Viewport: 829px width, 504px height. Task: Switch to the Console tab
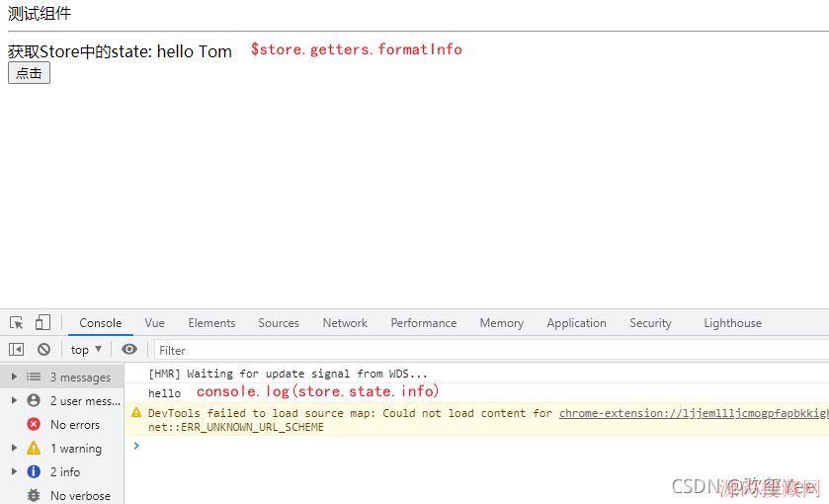pyautogui.click(x=101, y=322)
